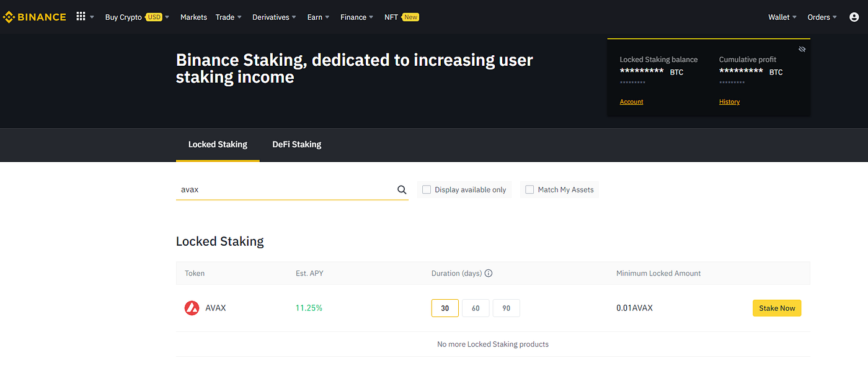
Task: Click the AVAX token logo
Action: [x=192, y=308]
